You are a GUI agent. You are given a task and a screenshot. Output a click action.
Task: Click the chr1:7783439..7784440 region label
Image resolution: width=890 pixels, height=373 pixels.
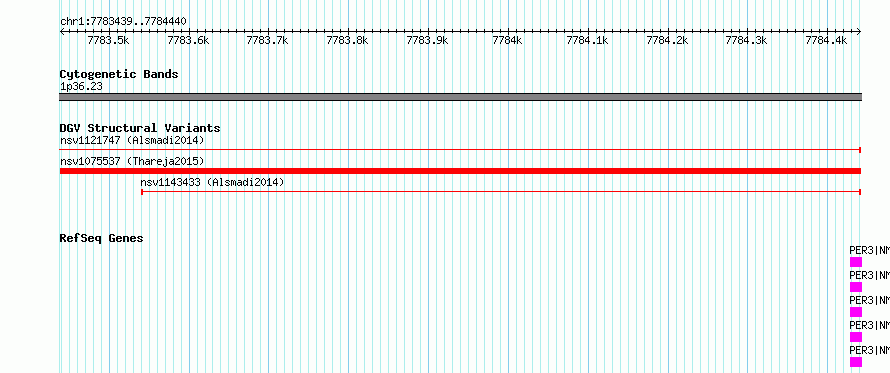click(123, 22)
